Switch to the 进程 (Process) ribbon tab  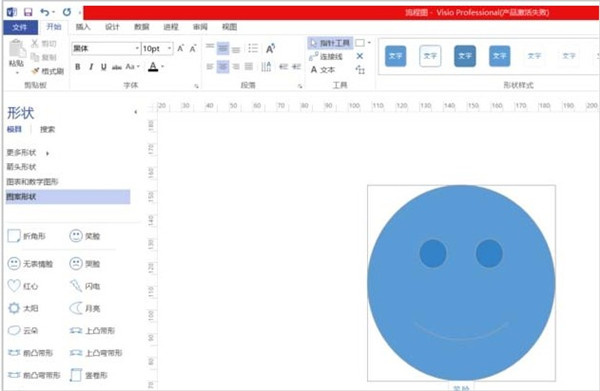tap(171, 27)
